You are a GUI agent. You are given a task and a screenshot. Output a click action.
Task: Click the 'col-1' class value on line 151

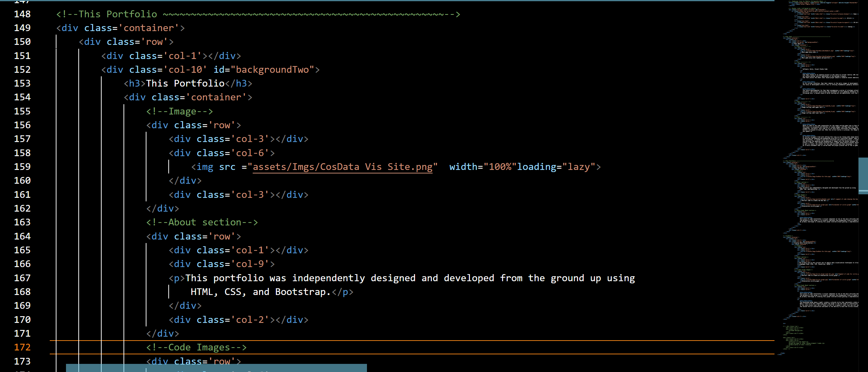click(x=182, y=56)
